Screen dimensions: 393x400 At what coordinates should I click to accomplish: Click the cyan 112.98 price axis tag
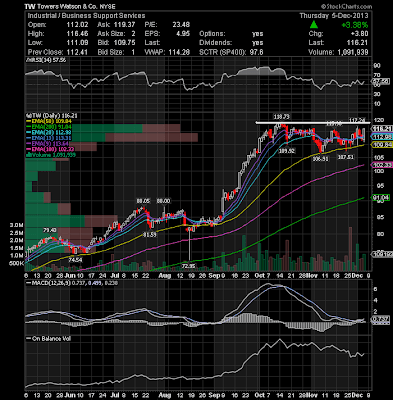(x=382, y=137)
